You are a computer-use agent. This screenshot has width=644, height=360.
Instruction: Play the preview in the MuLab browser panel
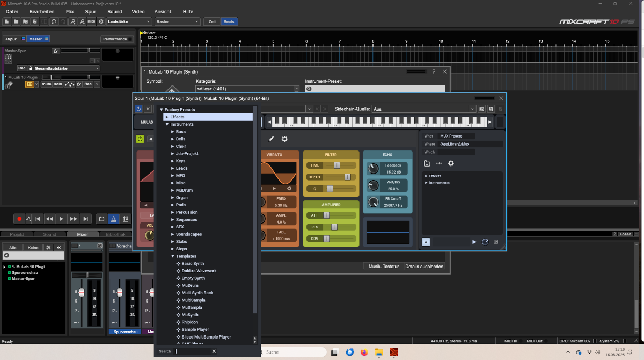(474, 242)
